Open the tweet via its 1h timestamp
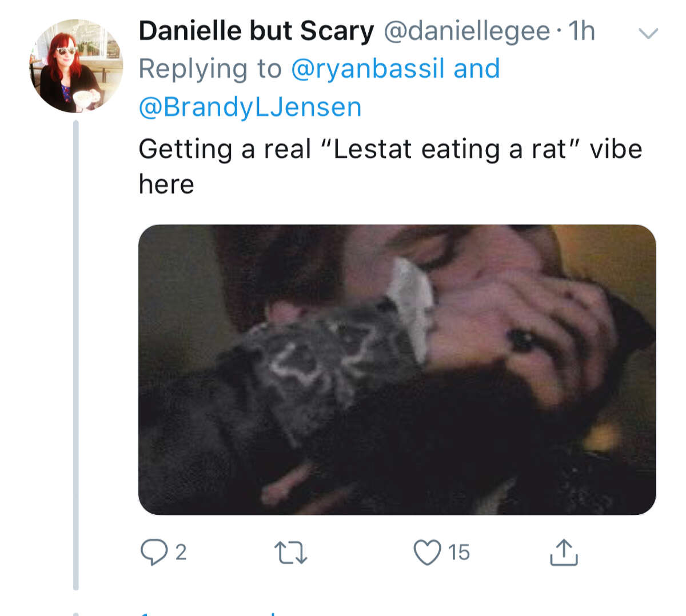 click(581, 31)
